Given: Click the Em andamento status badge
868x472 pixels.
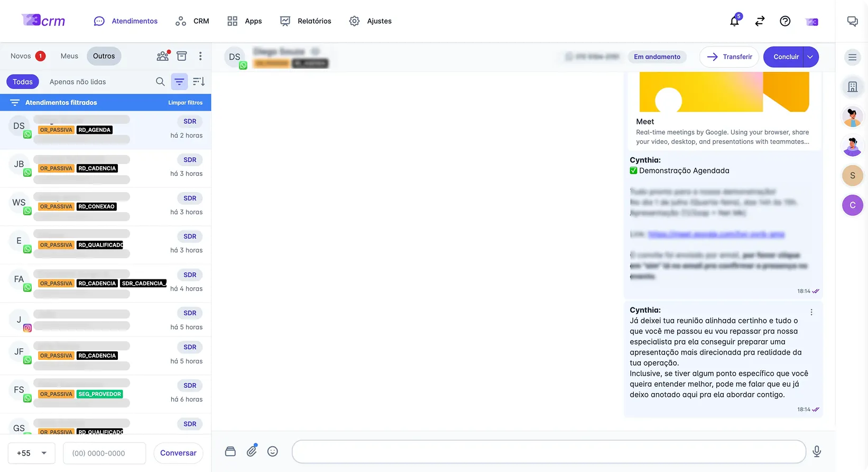Looking at the screenshot, I should [657, 57].
